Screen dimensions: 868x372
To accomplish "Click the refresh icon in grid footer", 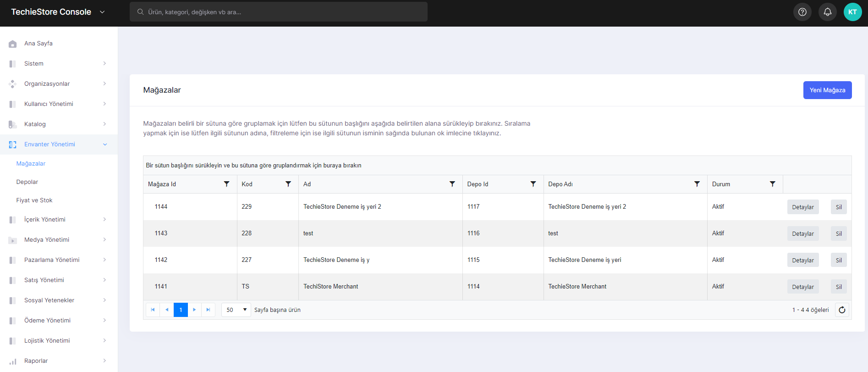I will (842, 310).
